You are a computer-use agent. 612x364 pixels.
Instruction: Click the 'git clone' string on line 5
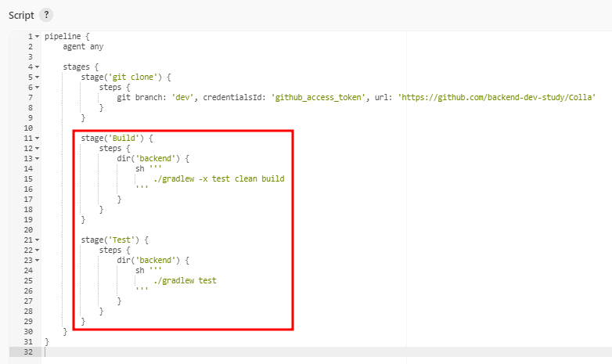[133, 77]
